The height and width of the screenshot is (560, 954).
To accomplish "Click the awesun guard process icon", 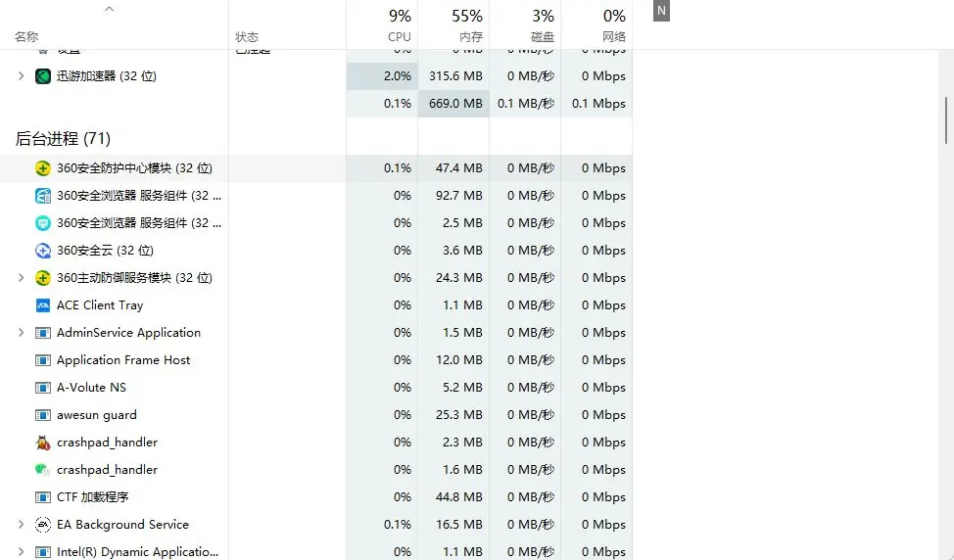I will pyautogui.click(x=43, y=415).
